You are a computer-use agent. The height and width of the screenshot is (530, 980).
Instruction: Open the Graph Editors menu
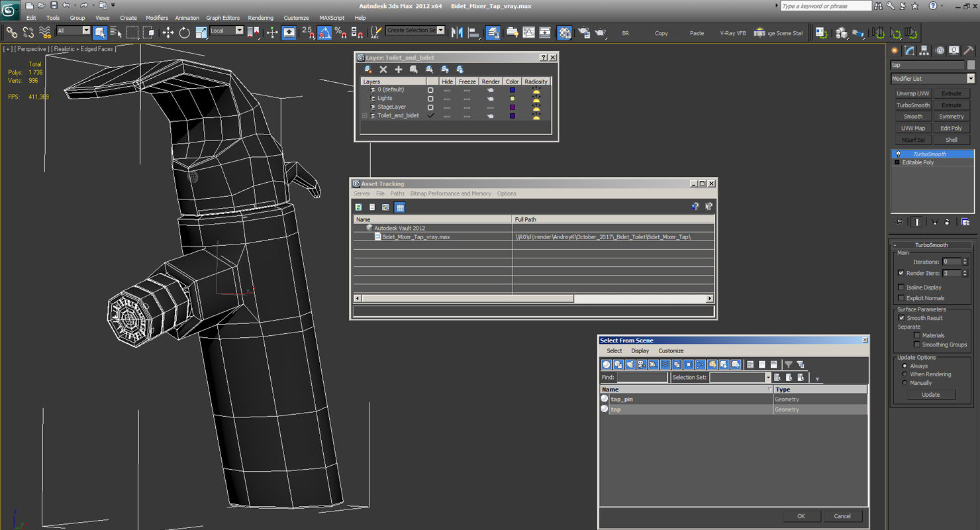coord(222,18)
